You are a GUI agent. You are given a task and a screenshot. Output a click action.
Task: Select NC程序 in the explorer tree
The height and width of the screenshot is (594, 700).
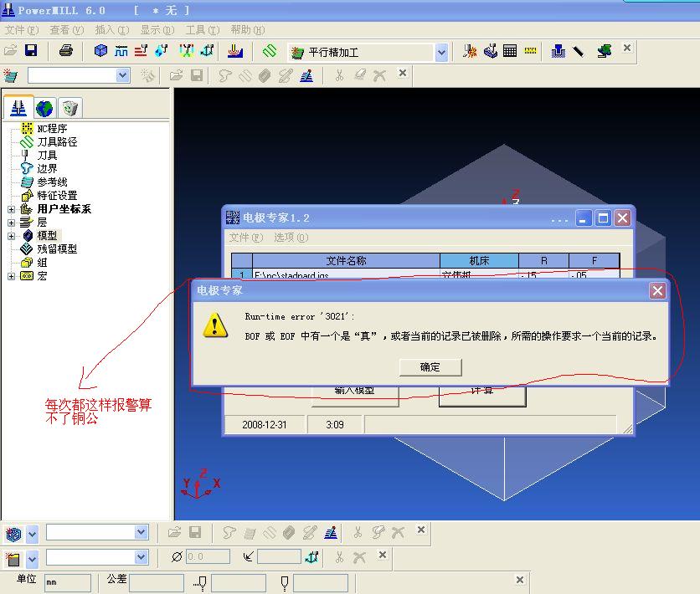(x=52, y=129)
